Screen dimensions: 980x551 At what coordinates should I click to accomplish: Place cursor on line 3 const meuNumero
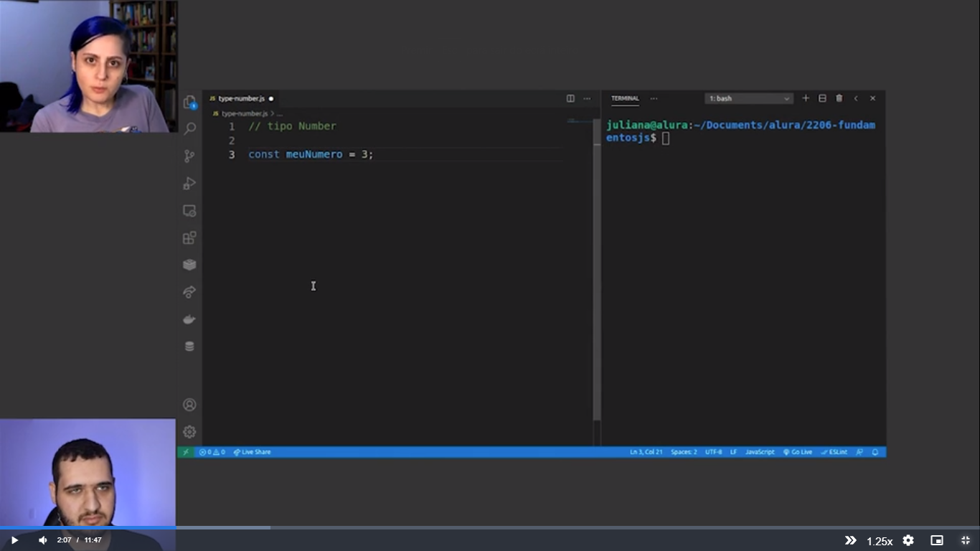[311, 154]
